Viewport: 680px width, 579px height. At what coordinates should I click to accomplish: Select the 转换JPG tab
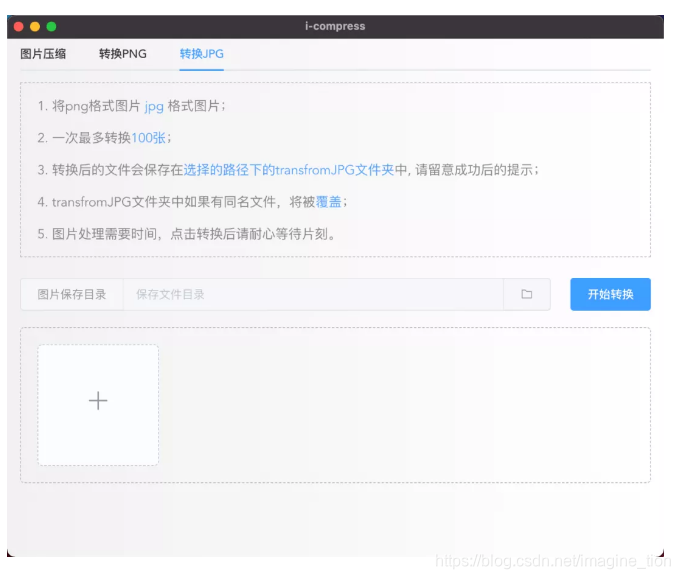click(201, 54)
